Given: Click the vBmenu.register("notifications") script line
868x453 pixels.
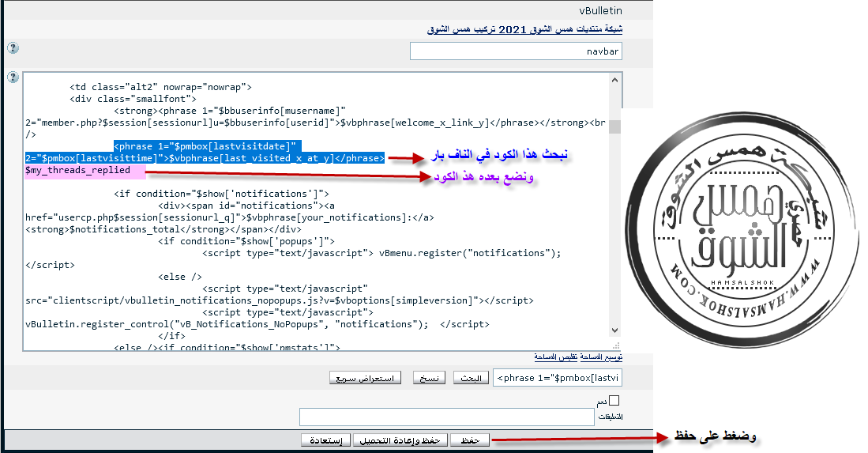Looking at the screenshot, I should coord(382,253).
